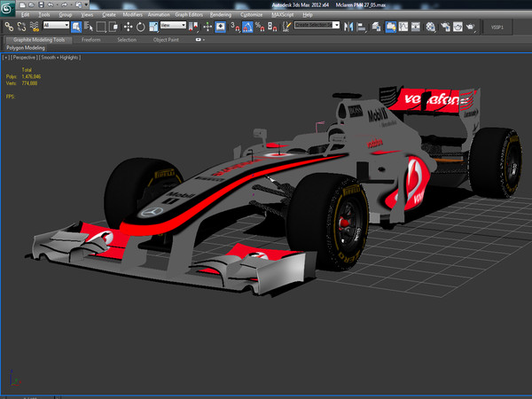
Task: Switch to the Selection ribbon tab
Action: [127, 40]
